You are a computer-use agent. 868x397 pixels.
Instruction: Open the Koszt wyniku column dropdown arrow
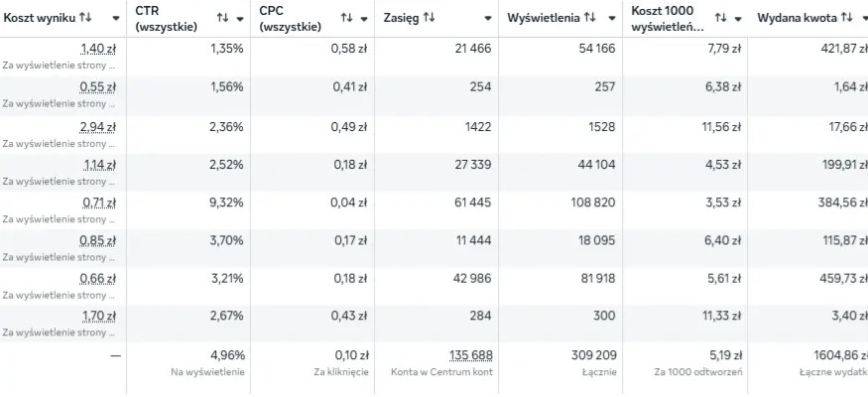click(116, 19)
